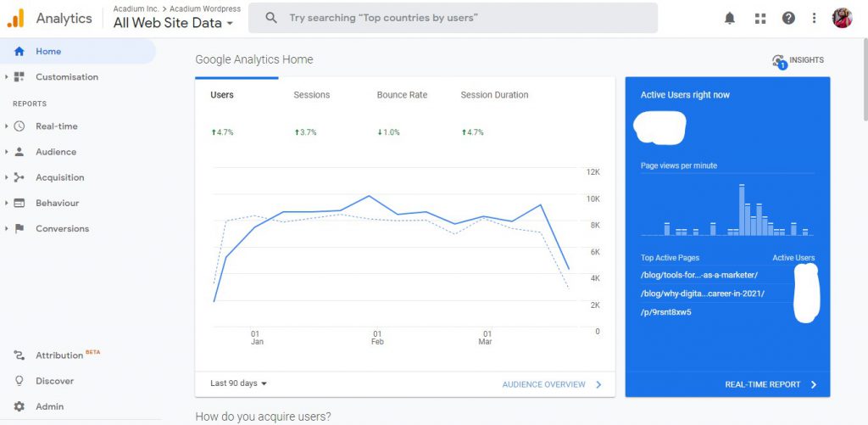This screenshot has height=425, width=868.
Task: Select the Sessions metric tab
Action: coord(312,95)
